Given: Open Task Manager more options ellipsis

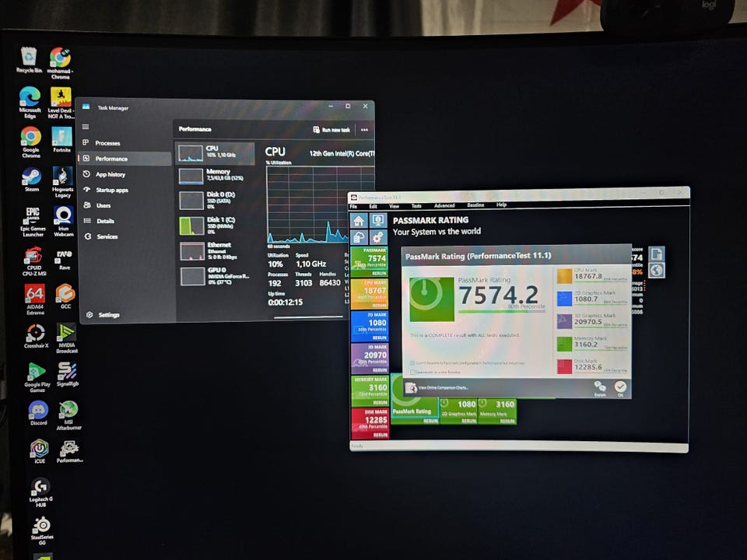Looking at the screenshot, I should [364, 130].
